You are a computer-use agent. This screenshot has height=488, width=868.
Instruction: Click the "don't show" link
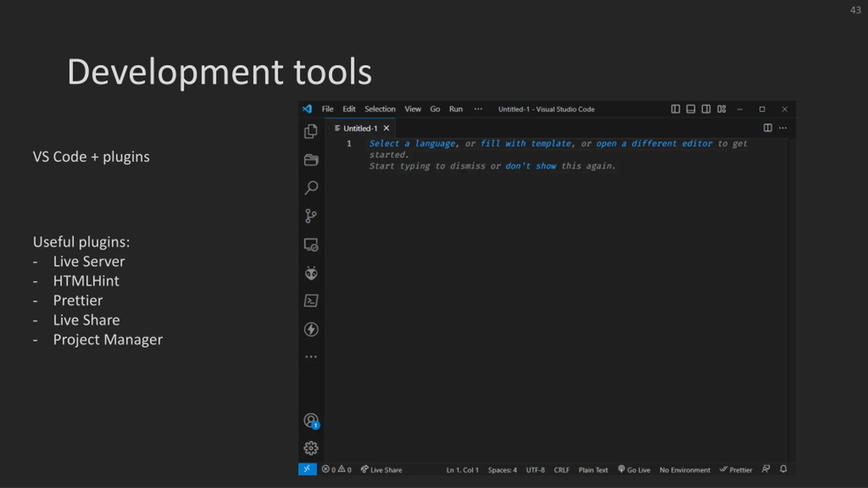point(531,166)
